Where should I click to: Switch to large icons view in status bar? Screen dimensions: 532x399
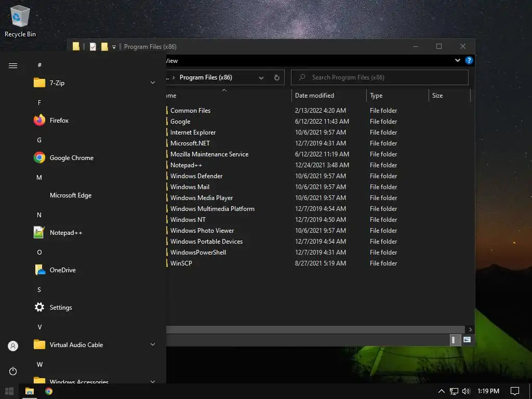point(467,340)
